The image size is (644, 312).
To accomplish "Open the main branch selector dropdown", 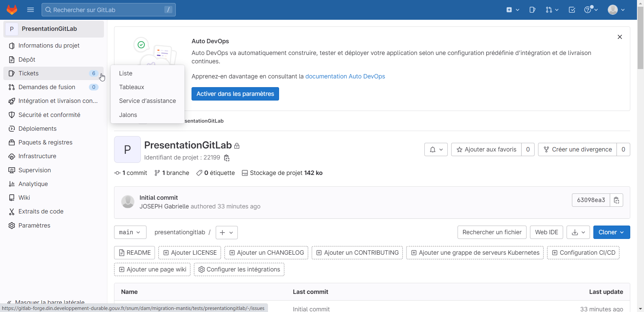I will [x=130, y=232].
